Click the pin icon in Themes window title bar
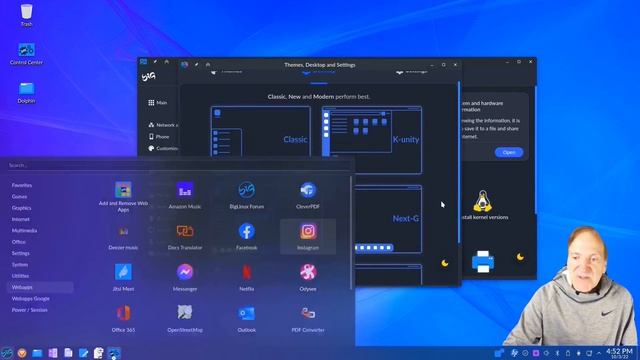This screenshot has width=640, height=360. [196, 64]
